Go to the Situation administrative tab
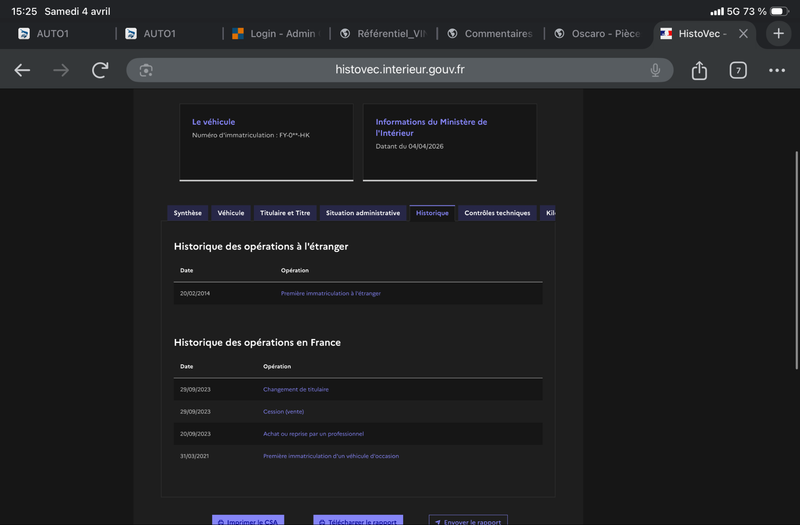The height and width of the screenshot is (525, 800). coord(362,213)
